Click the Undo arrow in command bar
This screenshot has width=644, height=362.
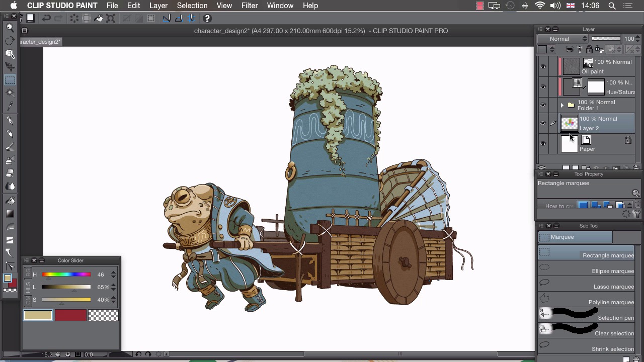coord(46,19)
